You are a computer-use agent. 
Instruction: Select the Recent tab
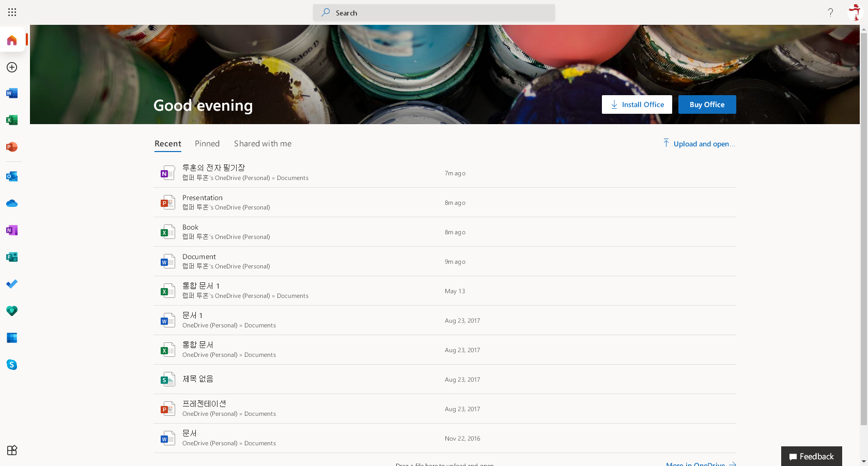coord(168,144)
